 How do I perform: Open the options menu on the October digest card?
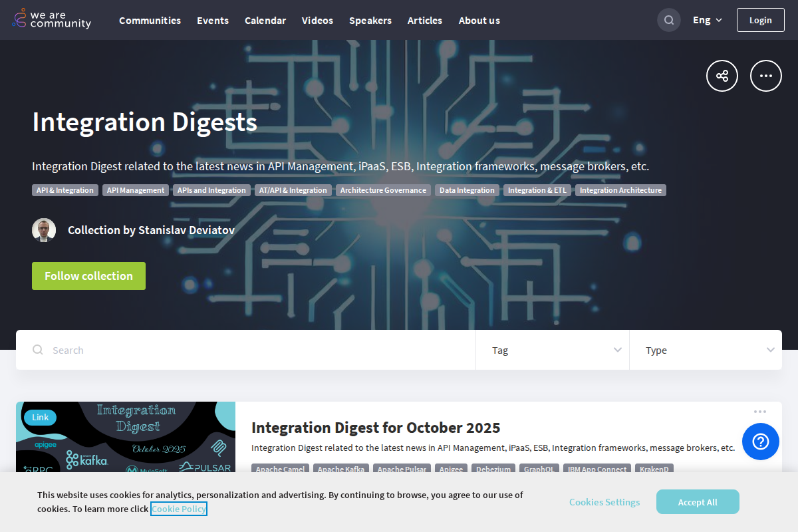760,412
